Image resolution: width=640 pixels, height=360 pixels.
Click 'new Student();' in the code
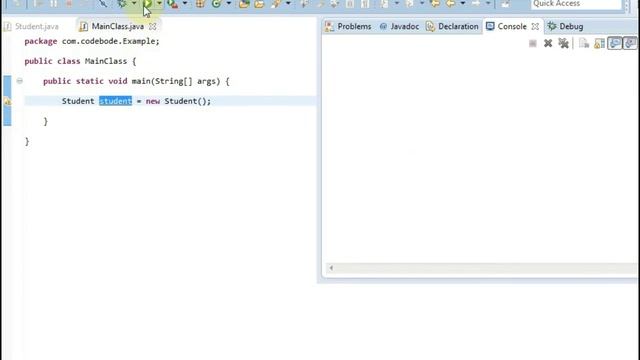pyautogui.click(x=178, y=101)
